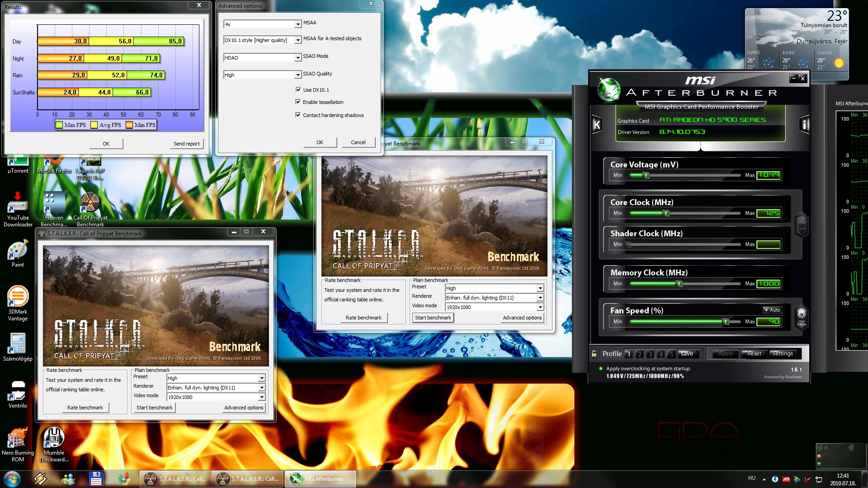
Task: Click the Core Clock value field 725
Action: 769,213
